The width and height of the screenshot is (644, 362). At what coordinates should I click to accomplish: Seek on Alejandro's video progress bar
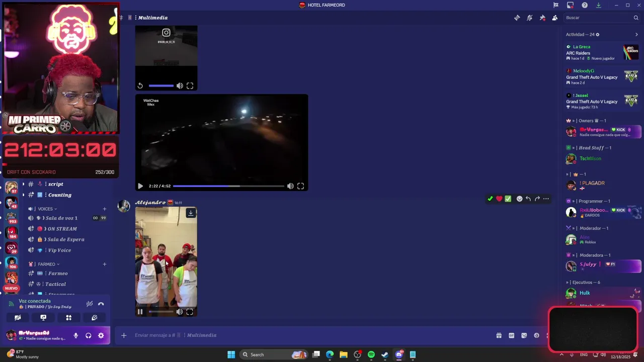161,312
